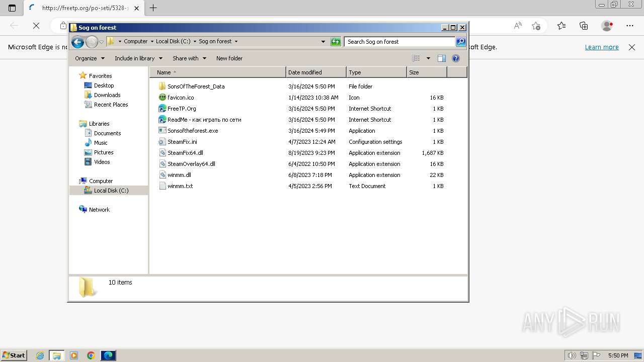Expand arrow after Sog on forest breadcrumb

(236, 42)
